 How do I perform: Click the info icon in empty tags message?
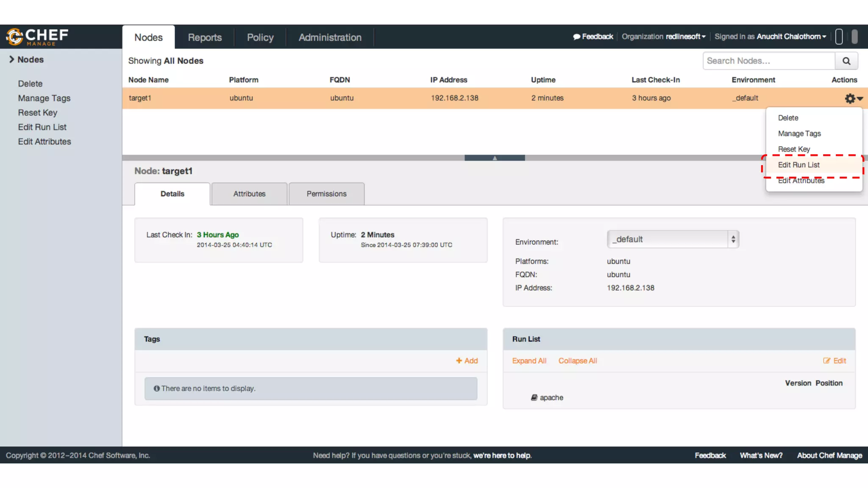coord(156,388)
